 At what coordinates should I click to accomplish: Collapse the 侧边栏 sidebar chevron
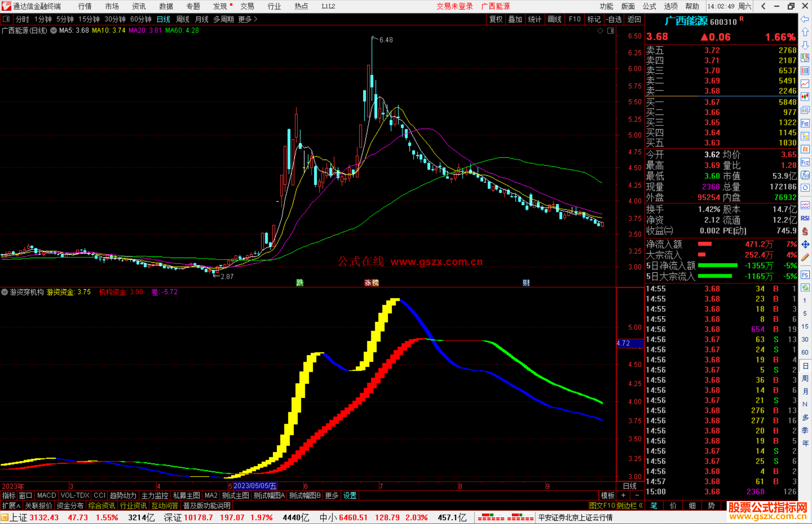pos(641,506)
